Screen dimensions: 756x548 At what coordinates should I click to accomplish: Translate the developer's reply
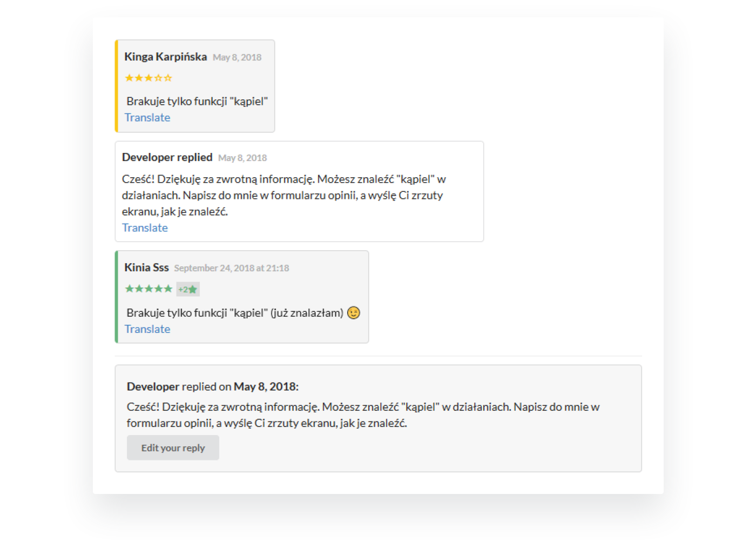click(145, 228)
